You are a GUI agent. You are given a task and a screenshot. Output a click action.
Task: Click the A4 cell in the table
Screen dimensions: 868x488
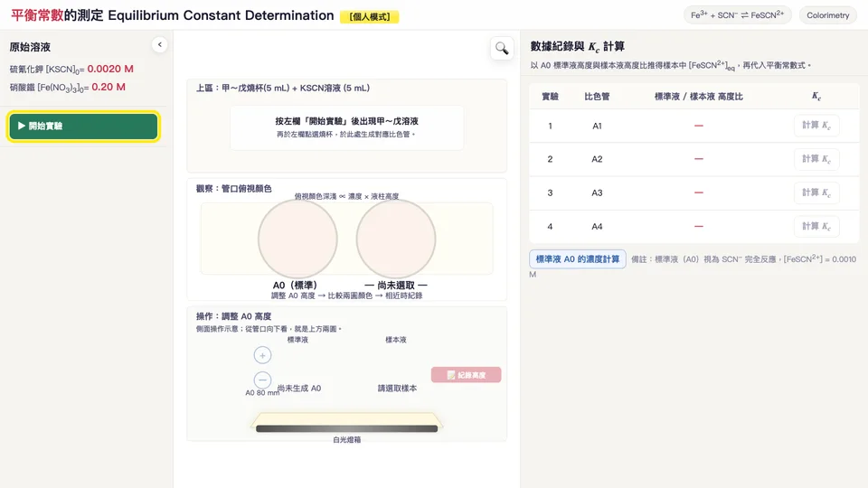pos(597,227)
